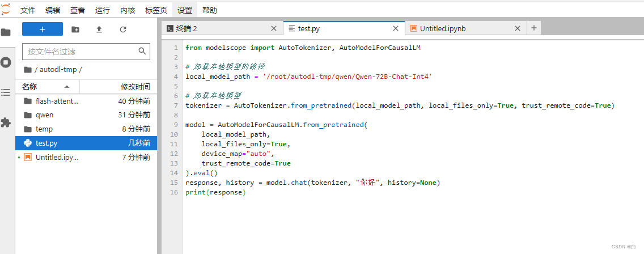Click the trust_remote_code=True line 13
This screenshot has height=254, width=644.
coord(246,163)
